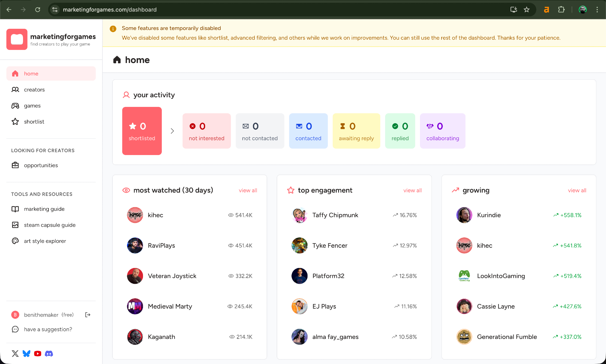
Task: Bookmark this page with the star icon
Action: pos(527,10)
